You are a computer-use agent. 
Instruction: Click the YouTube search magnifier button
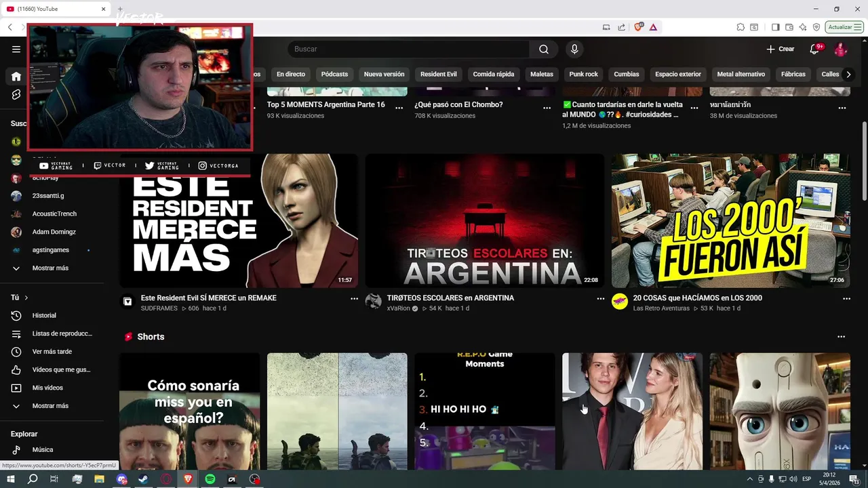pos(544,49)
